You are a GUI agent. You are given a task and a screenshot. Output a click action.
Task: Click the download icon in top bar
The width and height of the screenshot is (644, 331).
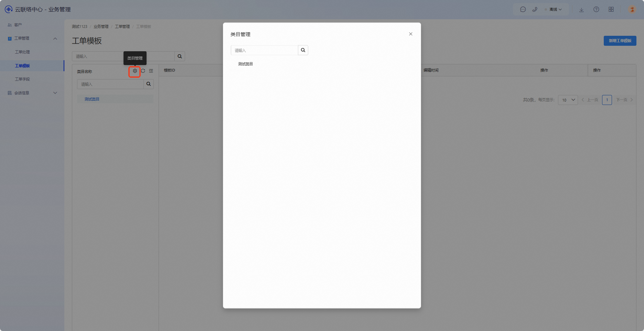click(x=581, y=10)
